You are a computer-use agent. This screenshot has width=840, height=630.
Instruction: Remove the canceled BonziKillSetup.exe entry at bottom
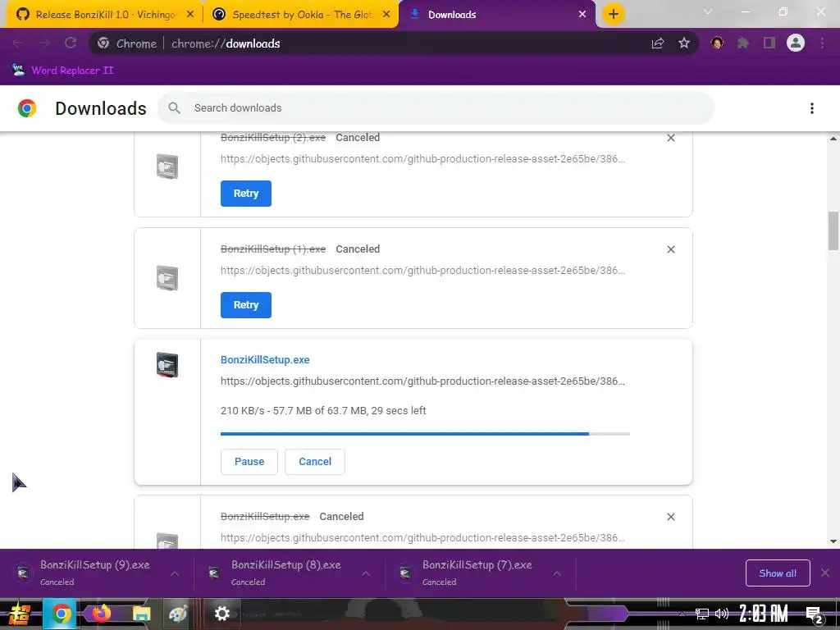(671, 517)
